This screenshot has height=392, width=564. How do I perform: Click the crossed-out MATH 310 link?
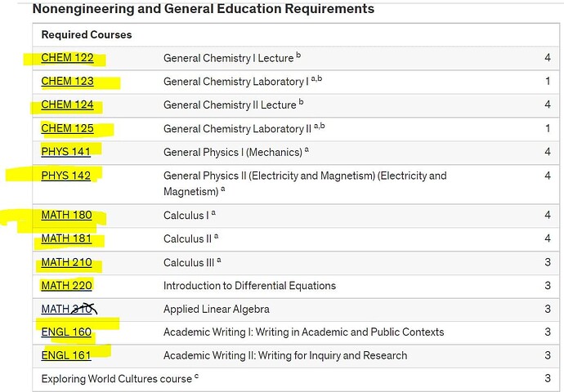point(69,309)
